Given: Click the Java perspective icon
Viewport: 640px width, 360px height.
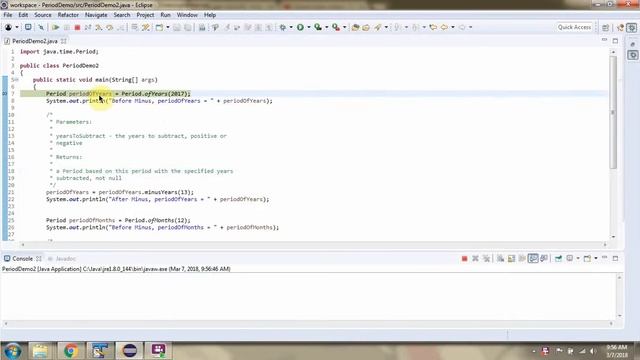Looking at the screenshot, I should click(620, 27).
